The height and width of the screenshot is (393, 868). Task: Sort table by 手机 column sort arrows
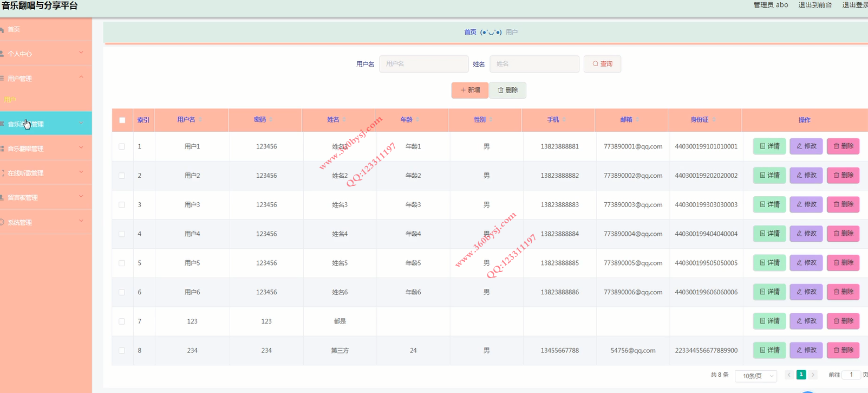tap(564, 120)
